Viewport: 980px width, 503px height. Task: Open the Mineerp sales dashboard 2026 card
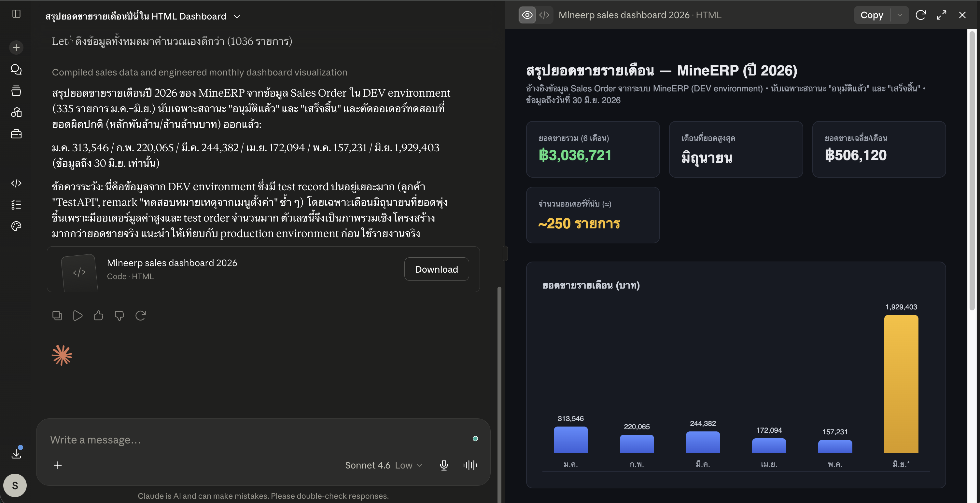[263, 270]
